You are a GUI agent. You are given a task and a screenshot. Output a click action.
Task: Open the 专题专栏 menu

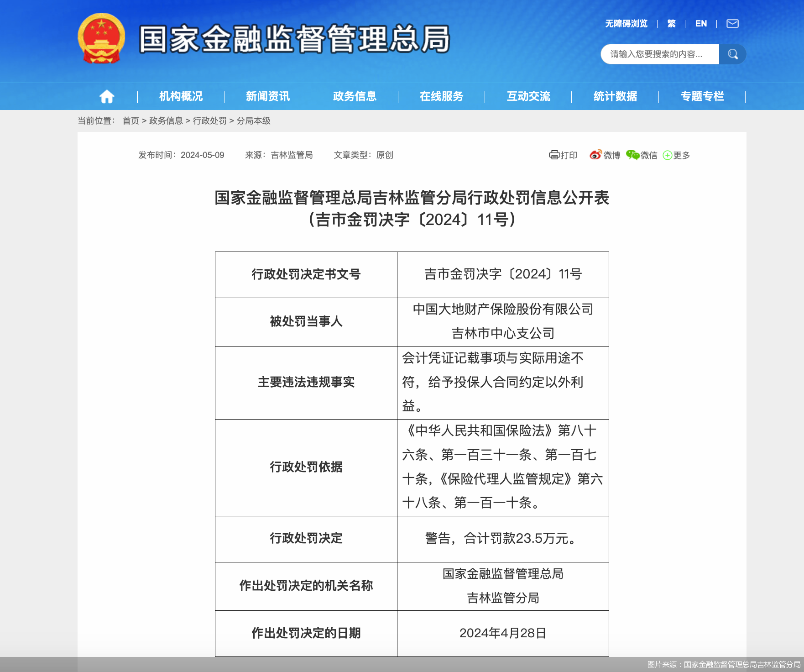(702, 96)
